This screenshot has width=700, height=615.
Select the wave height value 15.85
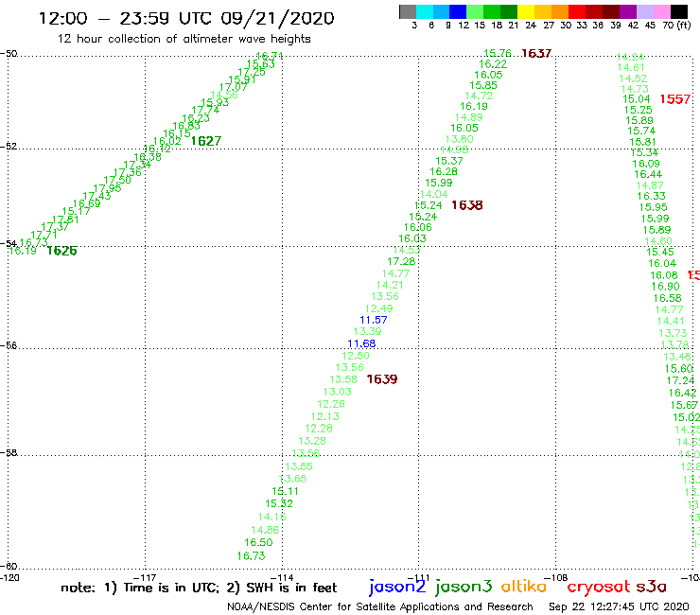click(x=483, y=85)
